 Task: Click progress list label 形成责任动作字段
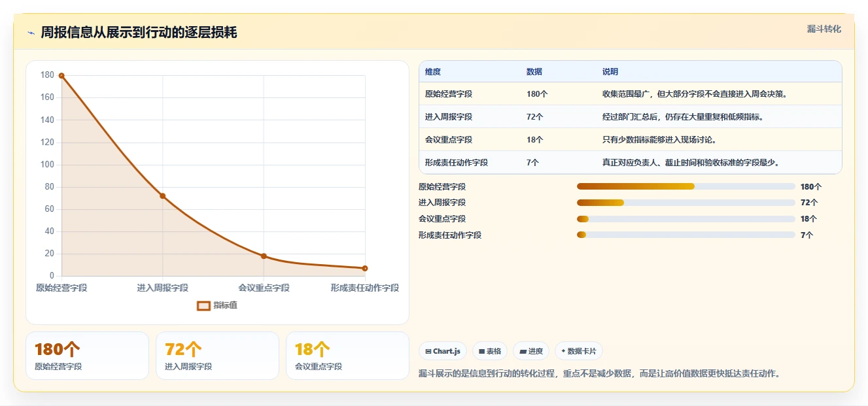pyautogui.click(x=450, y=235)
